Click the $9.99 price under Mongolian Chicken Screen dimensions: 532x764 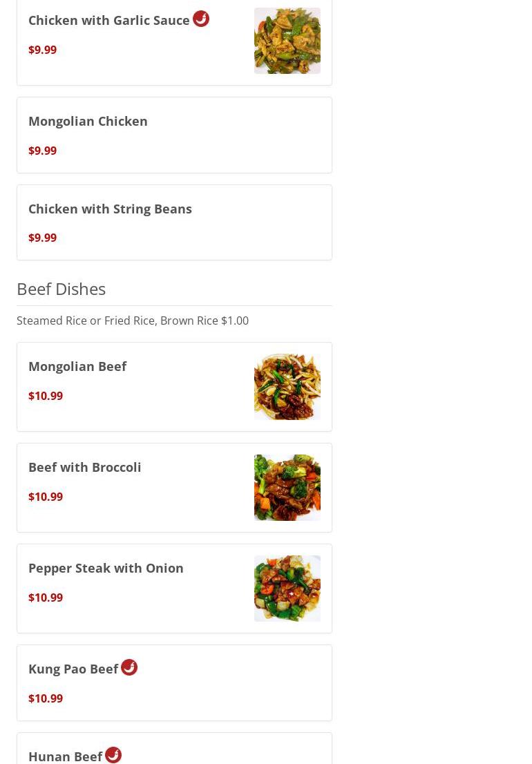tap(42, 151)
